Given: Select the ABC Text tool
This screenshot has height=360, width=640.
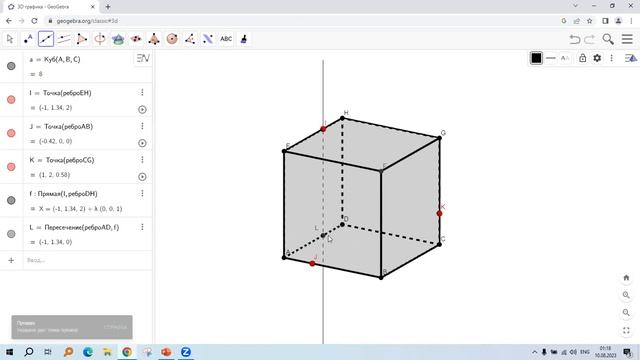Looking at the screenshot, I should click(x=226, y=39).
